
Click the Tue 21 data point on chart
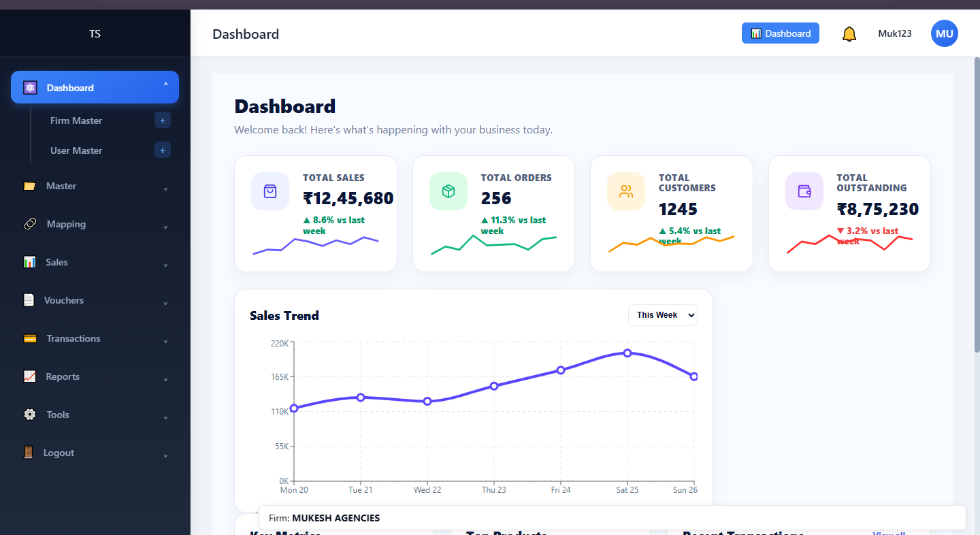click(361, 398)
